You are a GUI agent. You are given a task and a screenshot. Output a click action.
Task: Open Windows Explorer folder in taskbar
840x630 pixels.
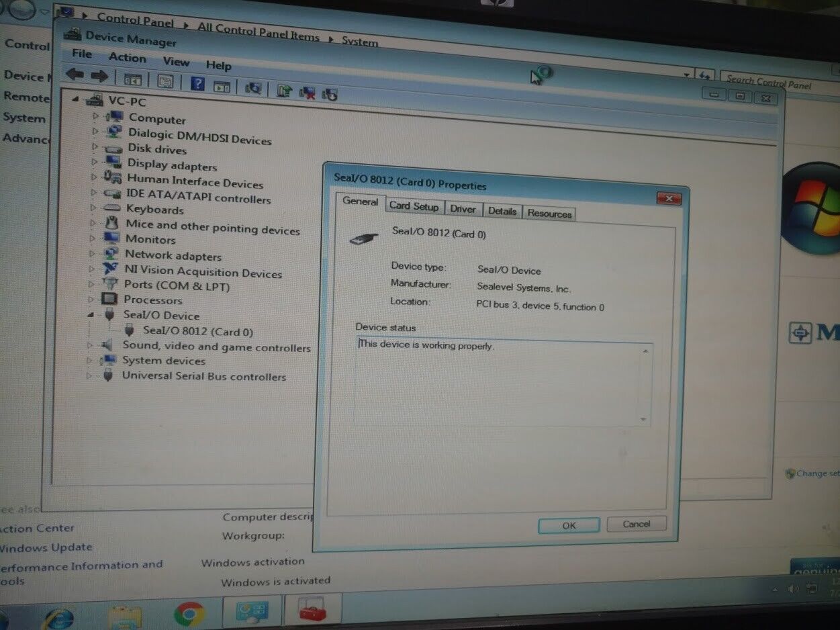[x=126, y=617]
